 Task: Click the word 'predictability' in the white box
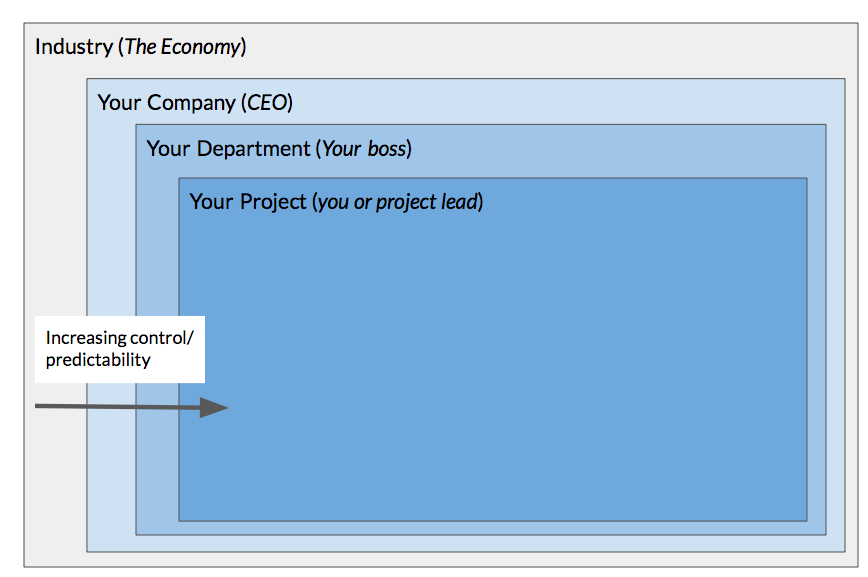point(98,360)
